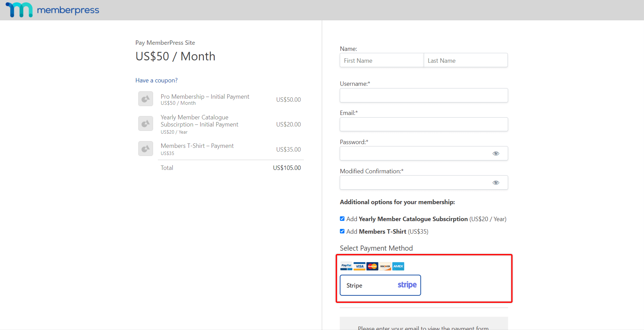Click the Email input field
Viewport: 644px width, 330px height.
pos(424,124)
